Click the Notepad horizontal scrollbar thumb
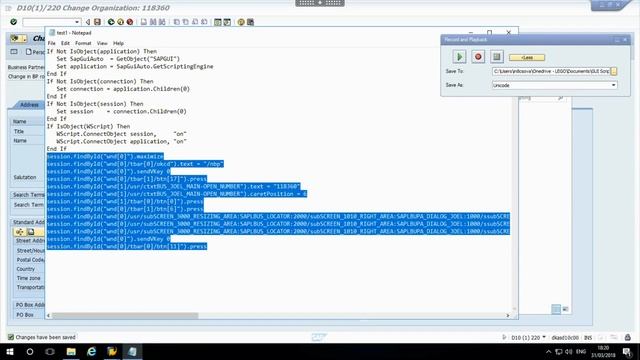The image size is (640, 360). 125,316
